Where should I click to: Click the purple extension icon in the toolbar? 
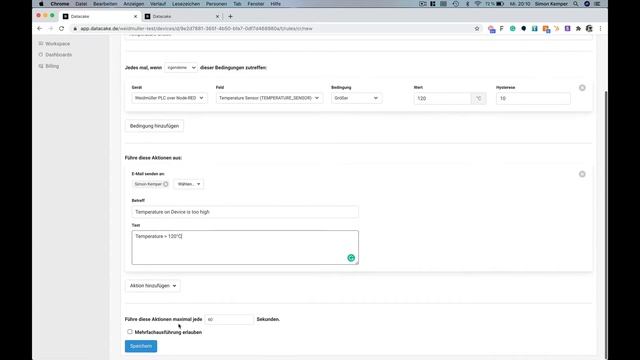567,29
